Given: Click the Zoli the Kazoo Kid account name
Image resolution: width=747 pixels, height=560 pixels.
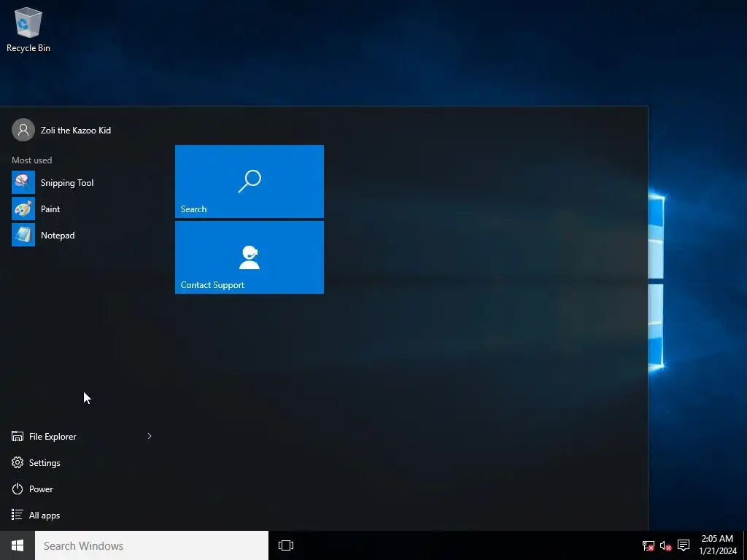Looking at the screenshot, I should click(x=76, y=131).
